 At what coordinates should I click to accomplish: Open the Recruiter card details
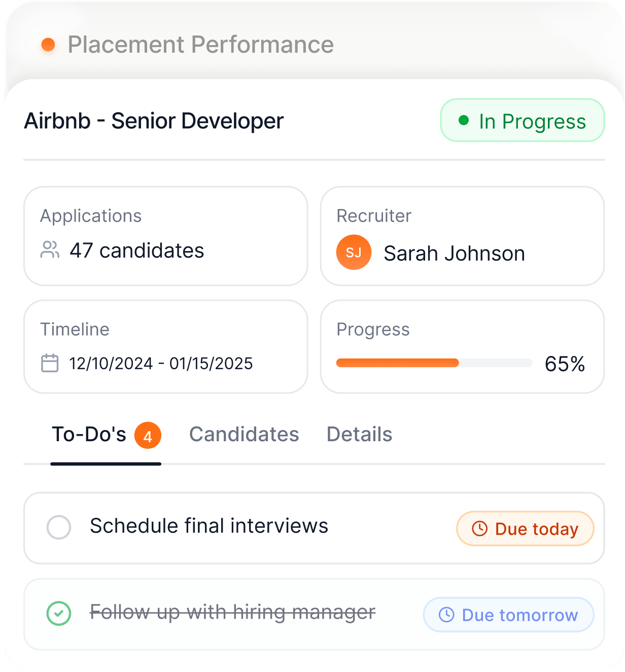(462, 236)
